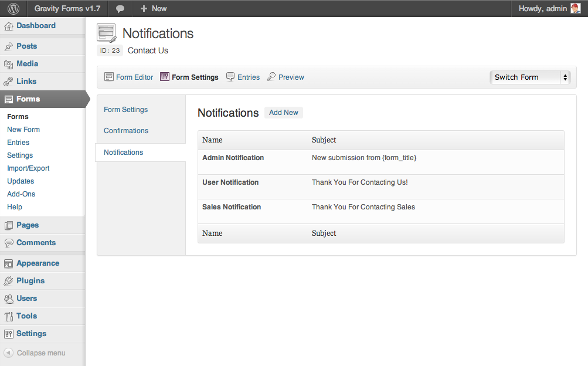
Task: Create a New Form from submenu
Action: (x=23, y=130)
